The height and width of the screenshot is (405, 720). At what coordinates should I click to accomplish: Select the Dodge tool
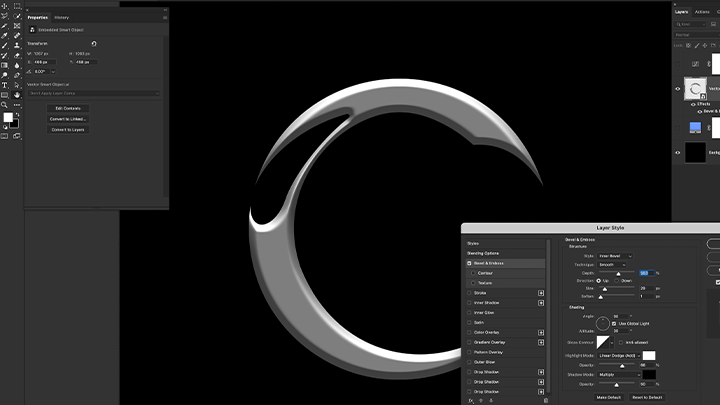pyautogui.click(x=5, y=75)
